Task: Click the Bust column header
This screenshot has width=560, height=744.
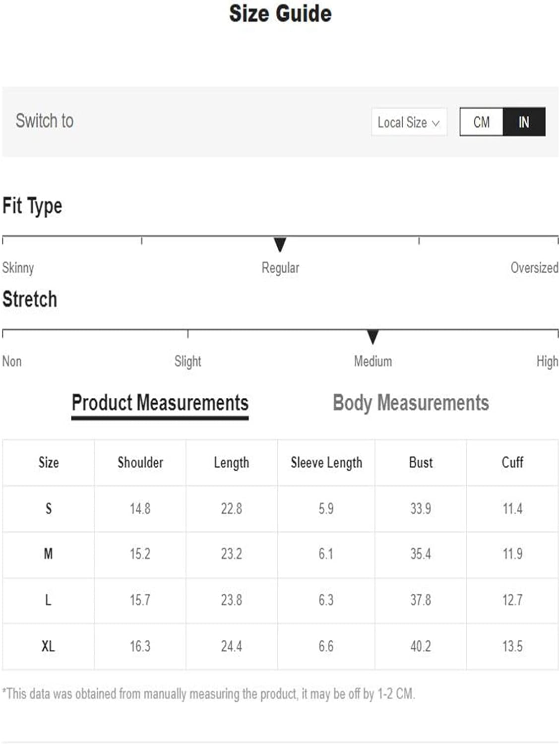Action: (x=421, y=462)
